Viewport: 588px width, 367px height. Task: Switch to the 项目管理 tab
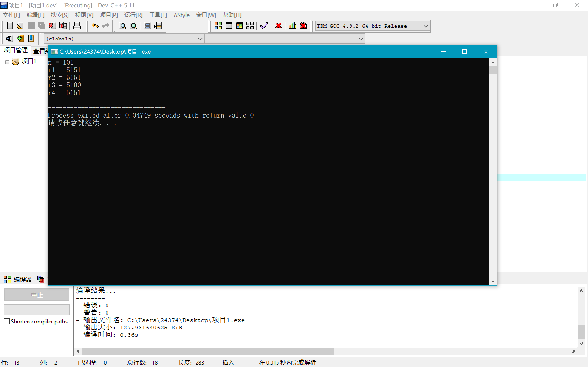point(16,50)
